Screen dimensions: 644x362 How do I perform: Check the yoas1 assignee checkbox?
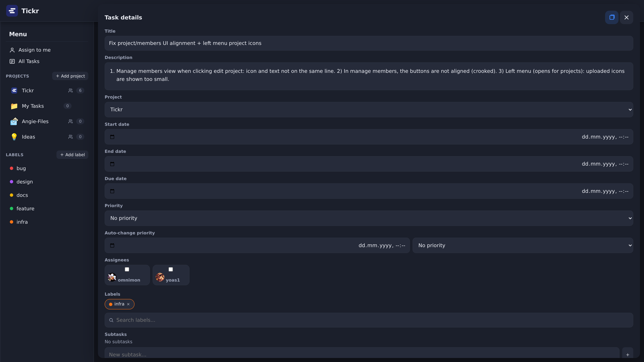click(171, 269)
